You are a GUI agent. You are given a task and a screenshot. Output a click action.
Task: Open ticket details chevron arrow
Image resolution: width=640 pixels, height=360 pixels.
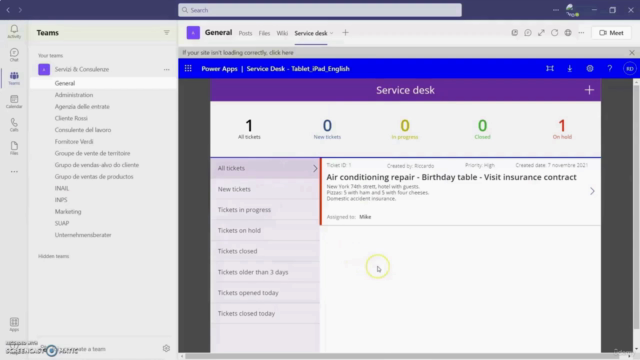[592, 191]
